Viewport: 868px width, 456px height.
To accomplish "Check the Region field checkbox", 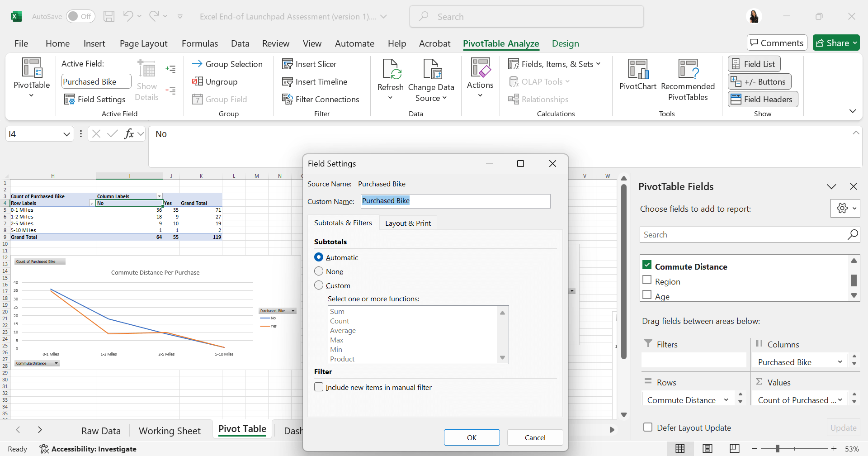I will click(x=647, y=280).
